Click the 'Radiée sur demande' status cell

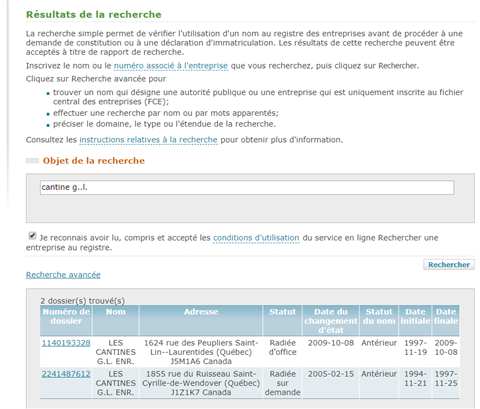click(282, 383)
